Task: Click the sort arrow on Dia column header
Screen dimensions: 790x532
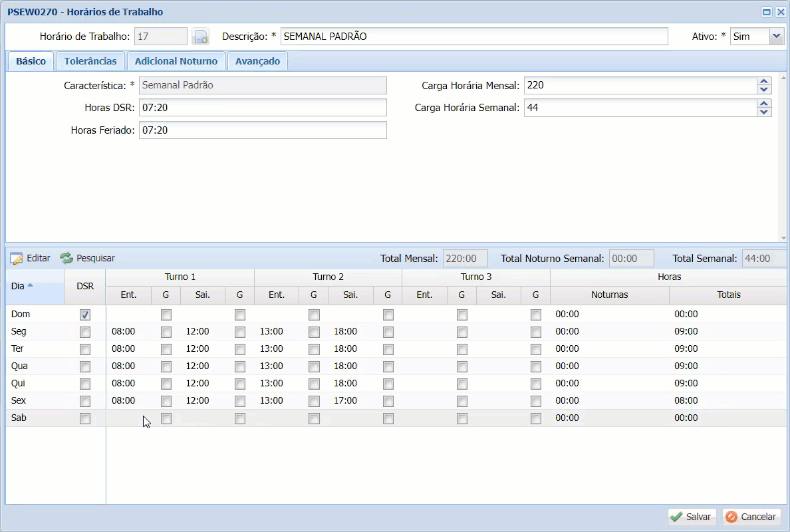Action: tap(31, 285)
